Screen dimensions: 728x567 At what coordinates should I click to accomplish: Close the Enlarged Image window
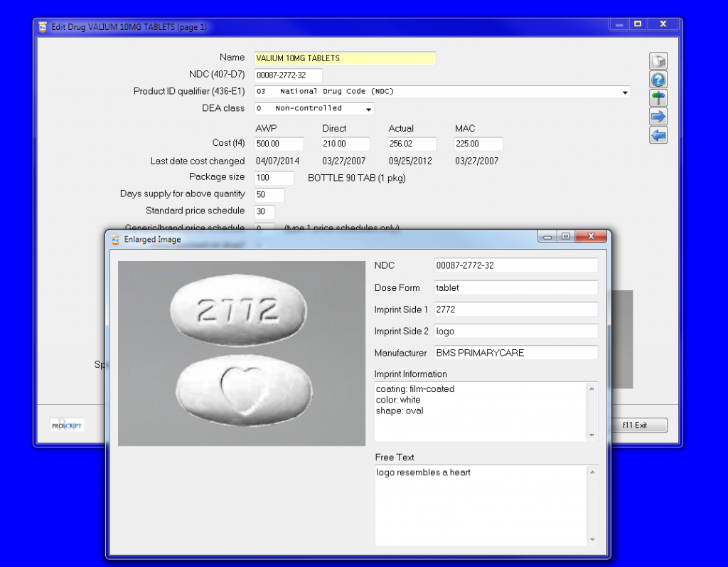[590, 237]
